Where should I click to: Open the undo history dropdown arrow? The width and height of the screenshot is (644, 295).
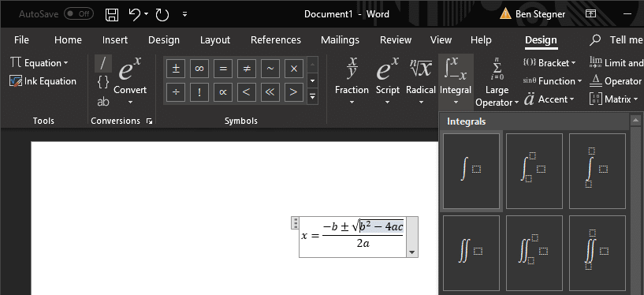tap(146, 14)
